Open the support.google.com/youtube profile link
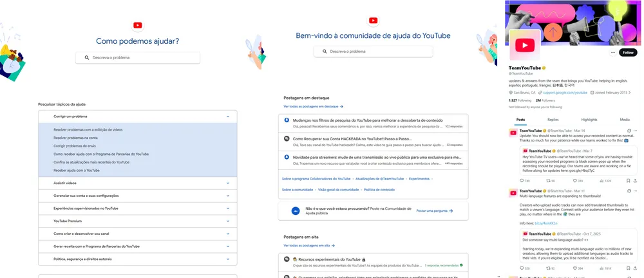Image resolution: width=644 pixels, height=278 pixels. [x=565, y=93]
